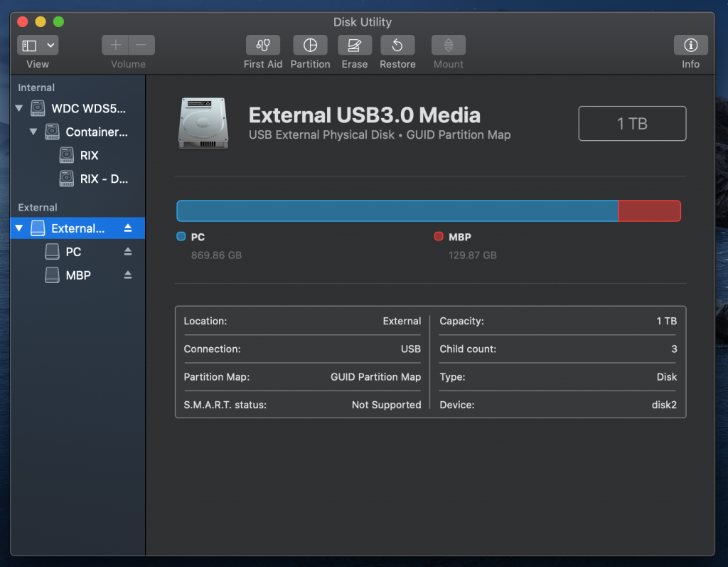Viewport: 728px width, 567px height.
Task: Click the First Aid stethoscope icon
Action: [263, 46]
